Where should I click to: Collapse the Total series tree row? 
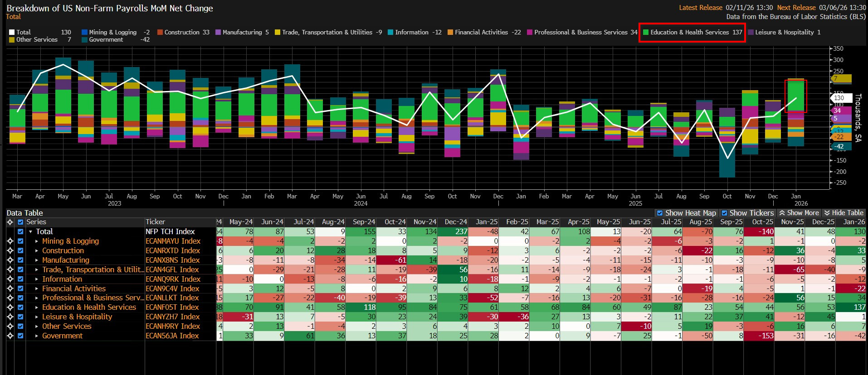[x=31, y=232]
